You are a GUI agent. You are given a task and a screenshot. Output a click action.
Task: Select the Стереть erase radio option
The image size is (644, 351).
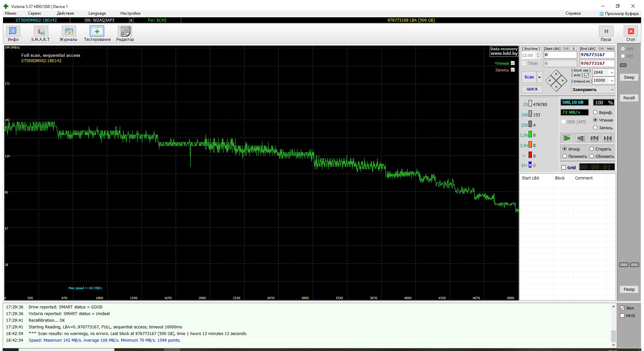point(591,149)
